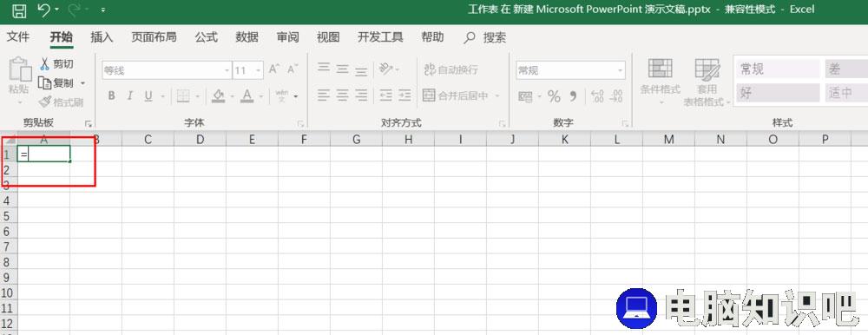868x335 pixels.
Task: Open the 字体 dialog launcher
Action: click(301, 124)
